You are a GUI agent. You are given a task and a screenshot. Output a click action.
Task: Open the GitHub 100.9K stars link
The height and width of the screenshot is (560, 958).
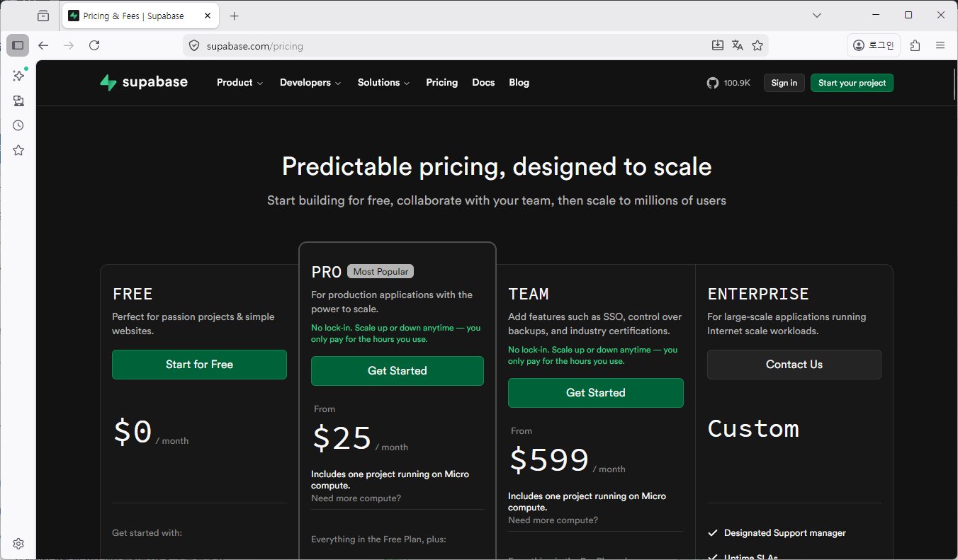[x=728, y=83]
